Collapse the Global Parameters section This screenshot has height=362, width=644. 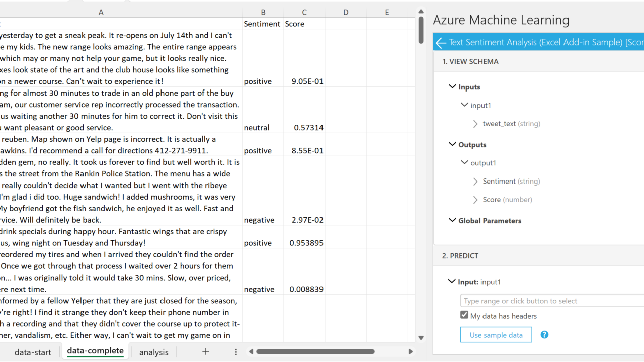click(452, 221)
